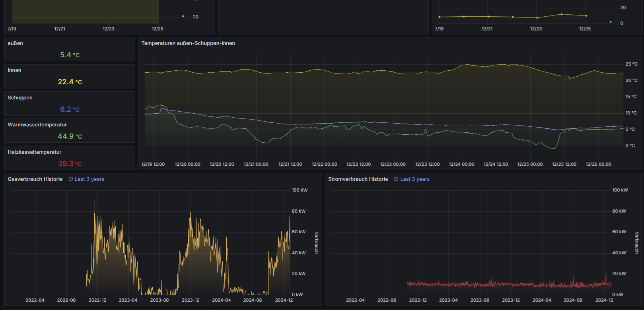Click '2022-04' date label in Stromverbrauch chart
Image resolution: width=644 pixels, height=310 pixels.
click(355, 300)
